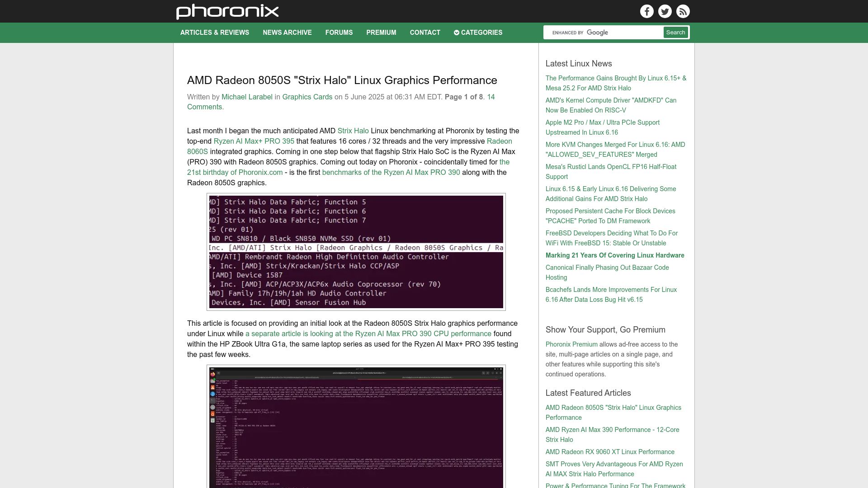The width and height of the screenshot is (868, 488).
Task: Open Marking 21 Years Of Covering Linux Hardware
Action: click(x=615, y=255)
